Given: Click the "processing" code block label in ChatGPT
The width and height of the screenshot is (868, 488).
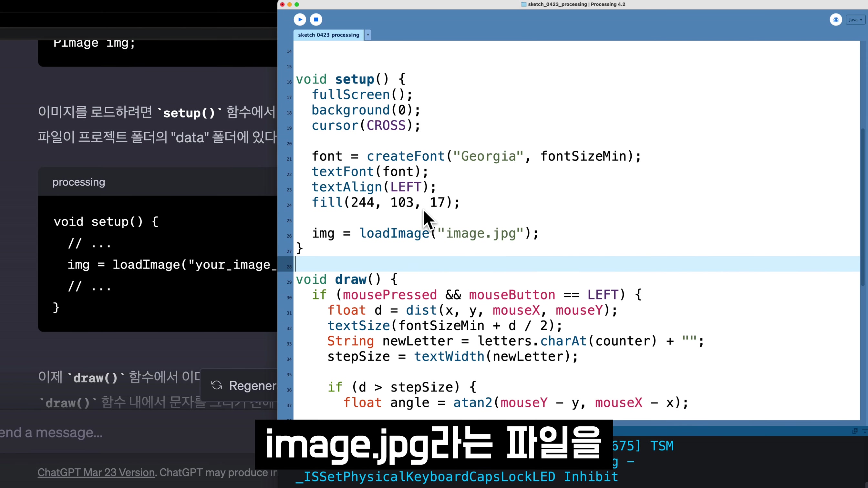Looking at the screenshot, I should [x=78, y=182].
